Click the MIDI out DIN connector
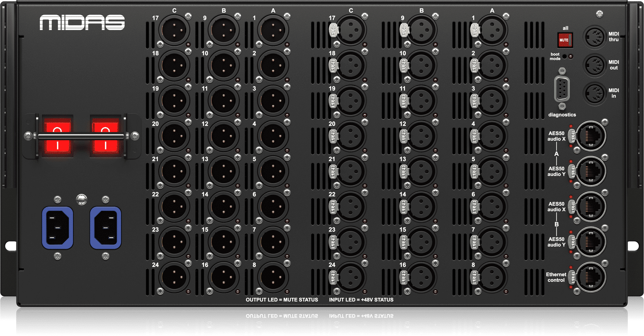This screenshot has width=644, height=336. pos(594,65)
